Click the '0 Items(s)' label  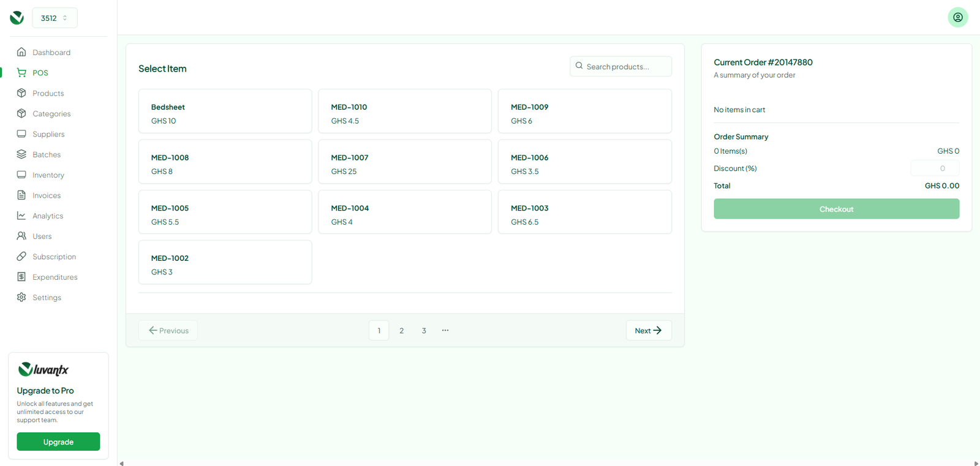730,151
